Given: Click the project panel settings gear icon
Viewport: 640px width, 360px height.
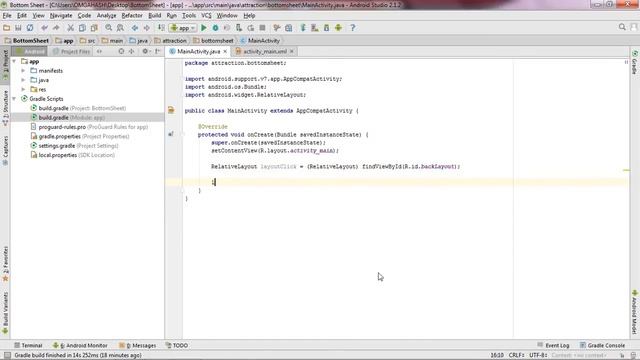Looking at the screenshot, I should click(x=145, y=51).
